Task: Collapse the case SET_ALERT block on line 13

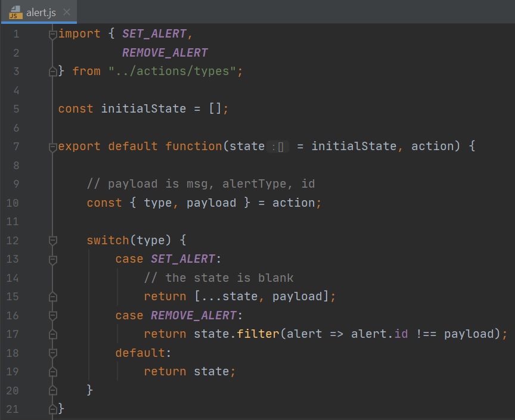Action: pyautogui.click(x=52, y=259)
